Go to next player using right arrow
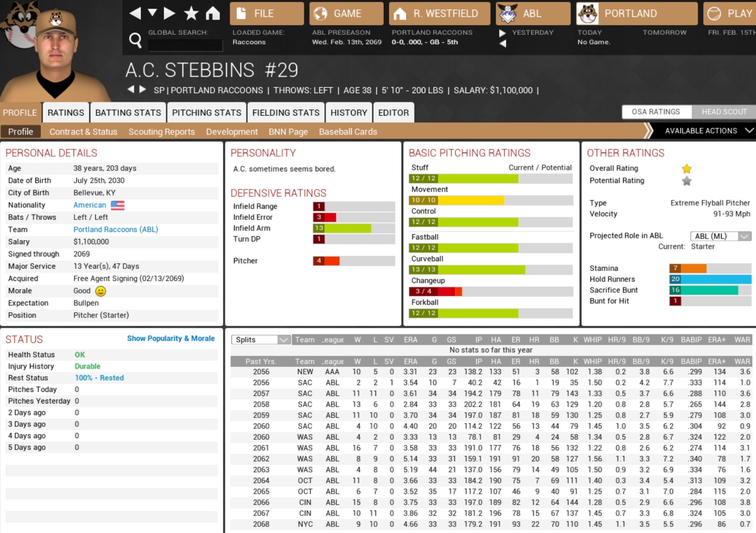756x533 pixels. point(143,89)
